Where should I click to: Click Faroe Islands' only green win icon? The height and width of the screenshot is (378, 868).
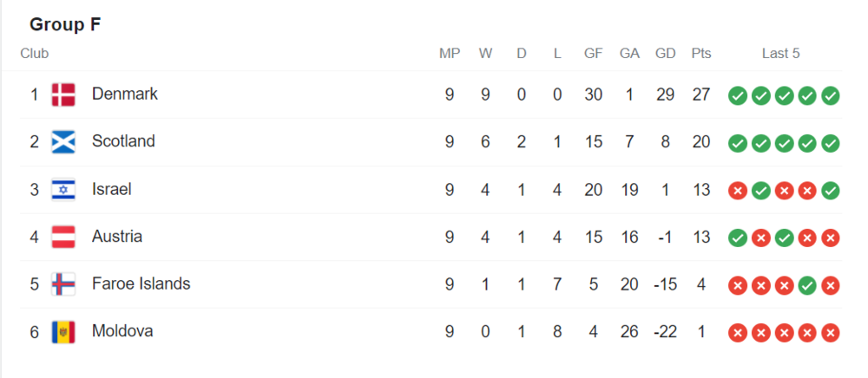807,286
